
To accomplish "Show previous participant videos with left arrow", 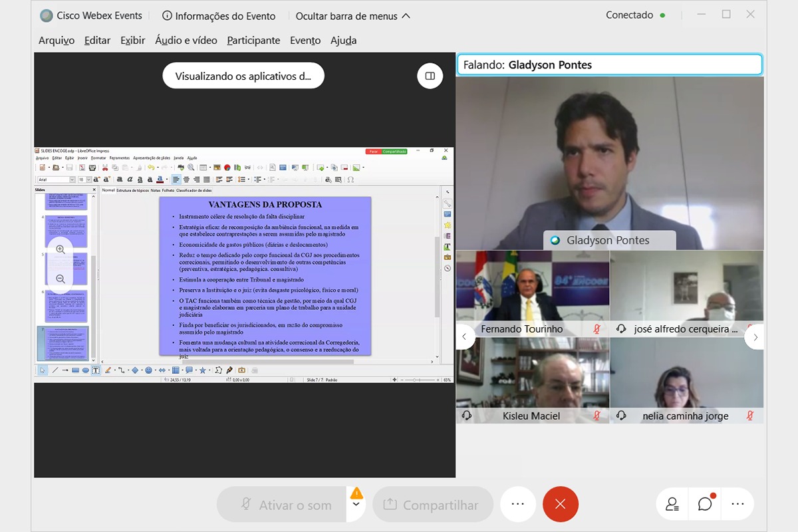I will [x=465, y=337].
